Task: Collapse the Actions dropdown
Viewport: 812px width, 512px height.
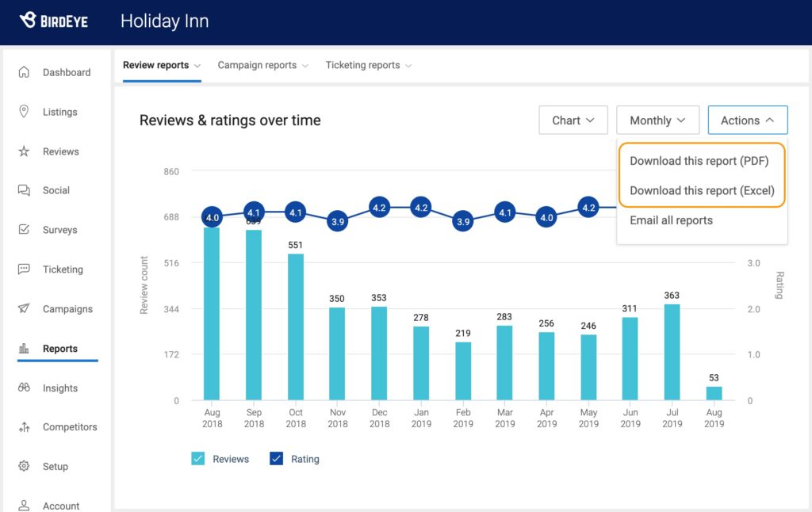Action: [748, 120]
